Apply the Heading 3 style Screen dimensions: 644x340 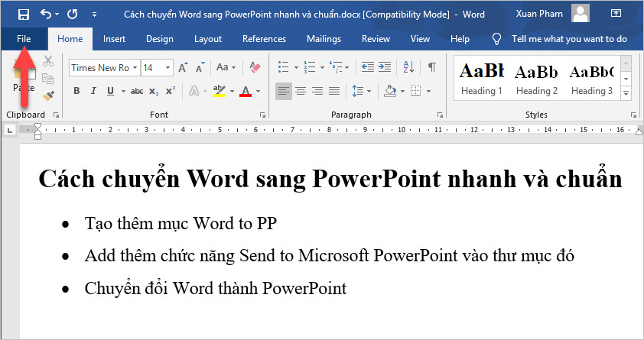coord(592,79)
